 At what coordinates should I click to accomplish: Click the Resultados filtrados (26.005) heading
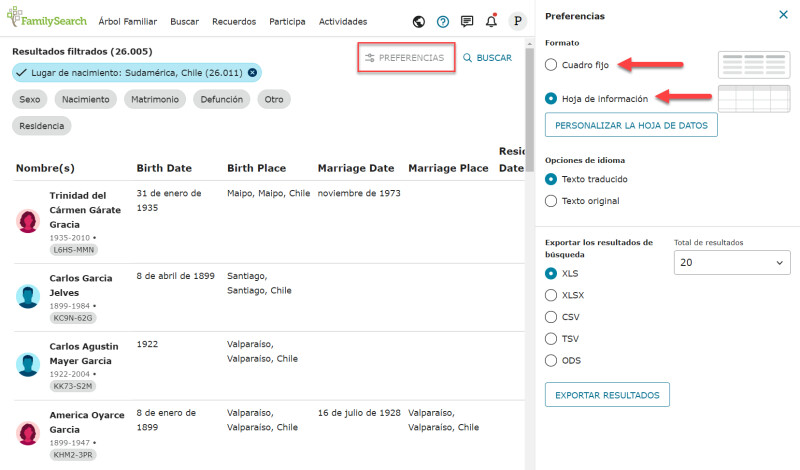click(82, 52)
